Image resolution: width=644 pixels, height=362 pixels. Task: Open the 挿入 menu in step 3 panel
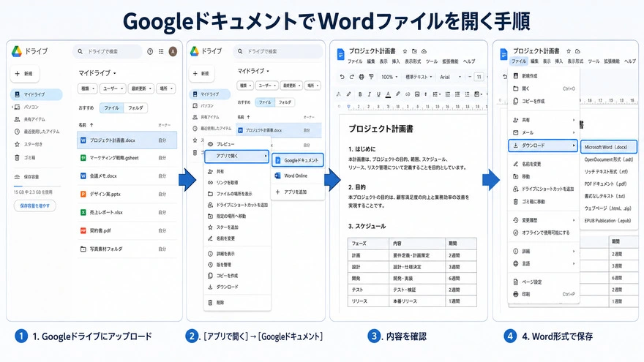(x=396, y=61)
